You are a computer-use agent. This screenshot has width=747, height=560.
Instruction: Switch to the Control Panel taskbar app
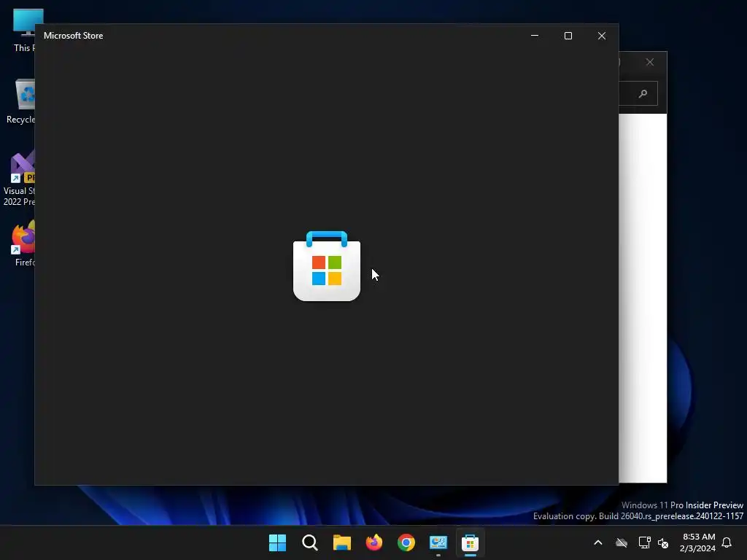tap(438, 542)
